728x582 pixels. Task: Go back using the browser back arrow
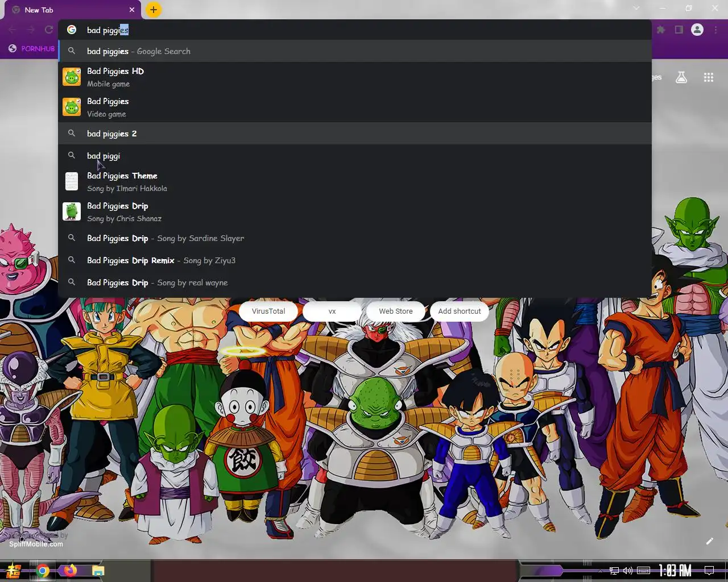[13, 30]
